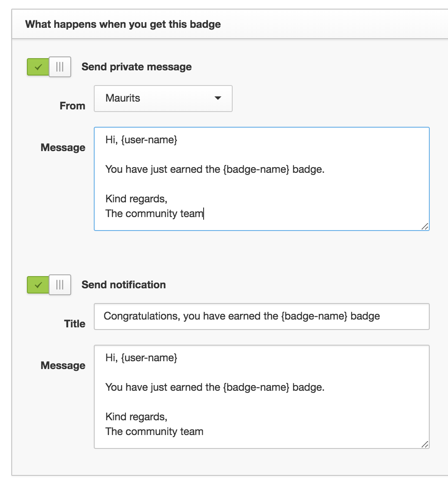Screen dimensions: 448x488
Task: Click green checkmark on private message toggle
Action: [x=38, y=67]
